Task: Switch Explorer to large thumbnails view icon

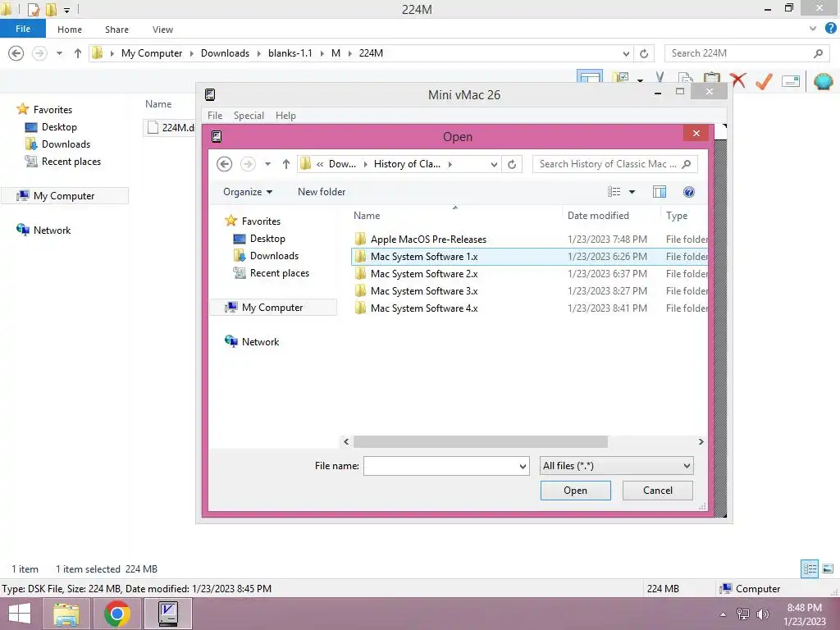Action: pyautogui.click(x=828, y=568)
